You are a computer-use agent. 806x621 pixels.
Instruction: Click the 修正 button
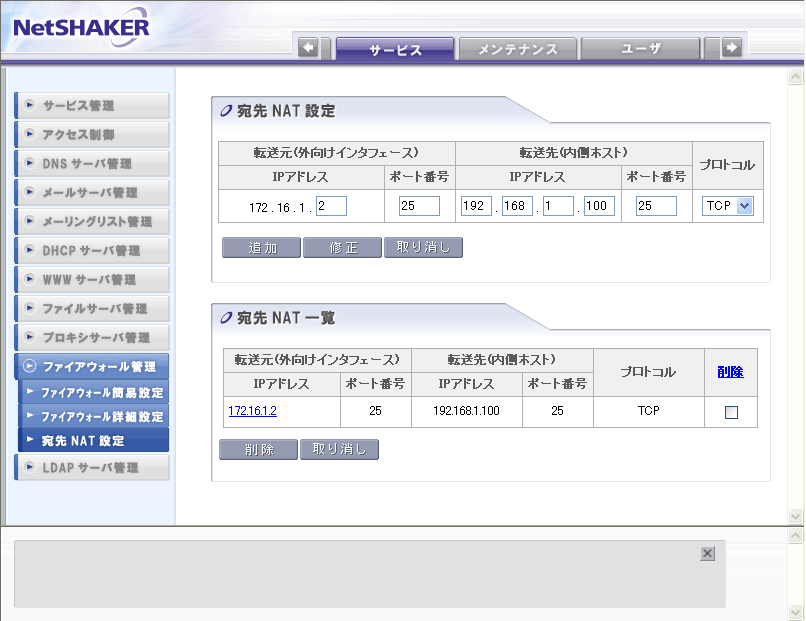(x=342, y=248)
